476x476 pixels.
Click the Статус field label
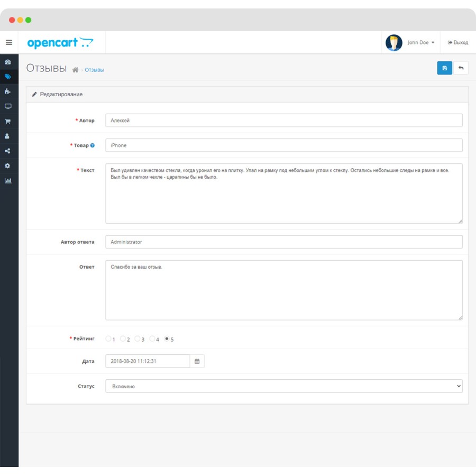[86, 386]
